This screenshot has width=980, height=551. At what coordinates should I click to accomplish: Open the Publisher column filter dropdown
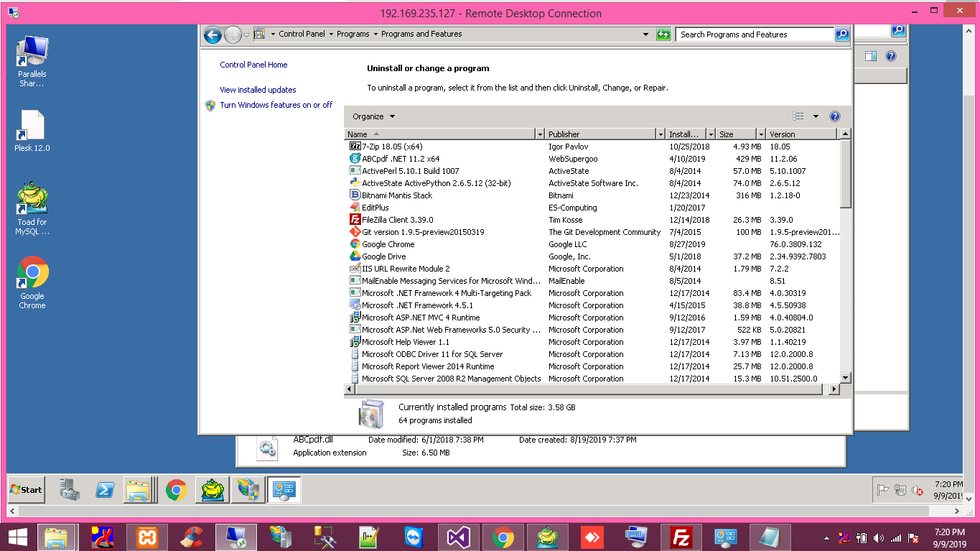(661, 134)
